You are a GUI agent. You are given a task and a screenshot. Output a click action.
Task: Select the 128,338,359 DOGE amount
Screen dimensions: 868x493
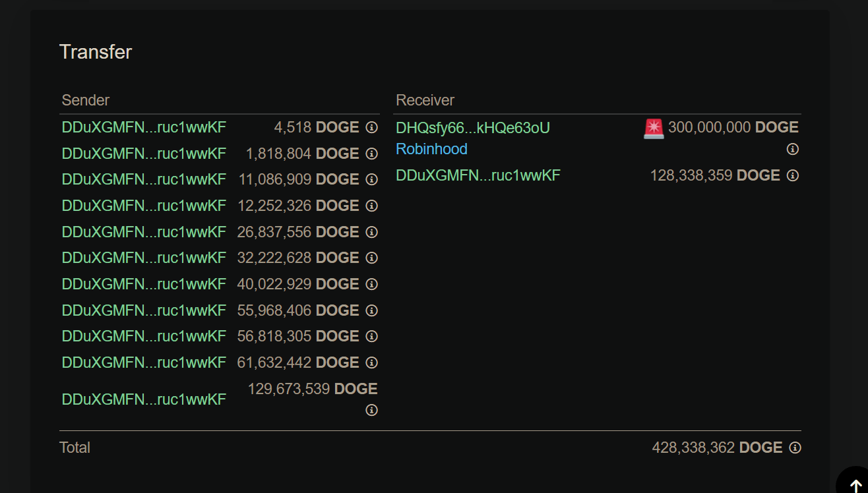pyautogui.click(x=715, y=175)
